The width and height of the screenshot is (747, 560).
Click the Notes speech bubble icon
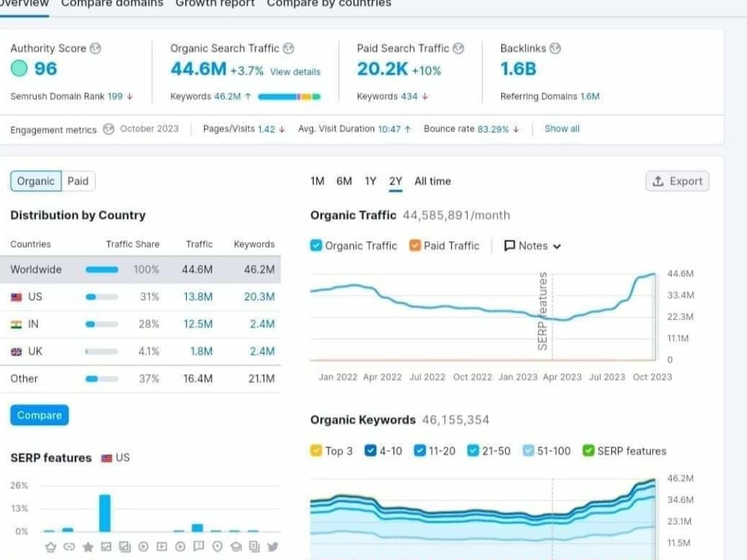pos(509,246)
